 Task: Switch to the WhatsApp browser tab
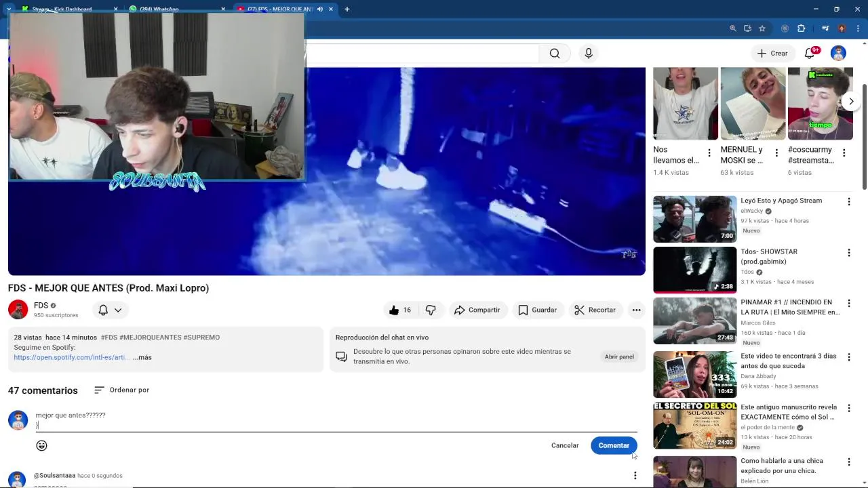tap(176, 9)
